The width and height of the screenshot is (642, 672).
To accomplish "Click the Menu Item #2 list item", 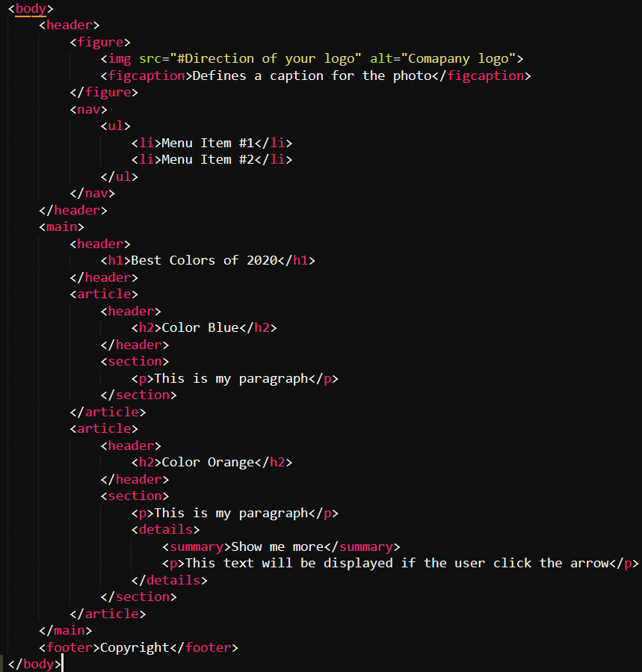I will click(x=209, y=159).
